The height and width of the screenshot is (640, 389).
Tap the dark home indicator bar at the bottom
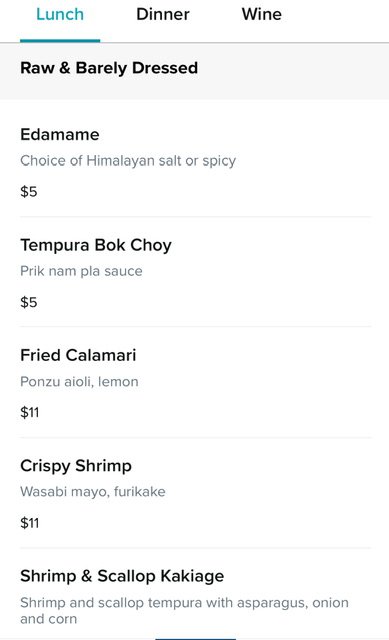[196, 639]
